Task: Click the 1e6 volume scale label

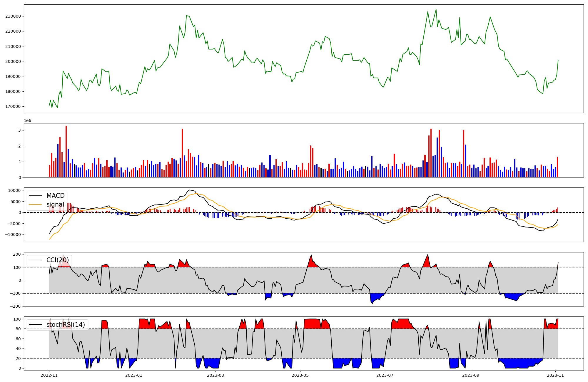Action: click(x=27, y=121)
